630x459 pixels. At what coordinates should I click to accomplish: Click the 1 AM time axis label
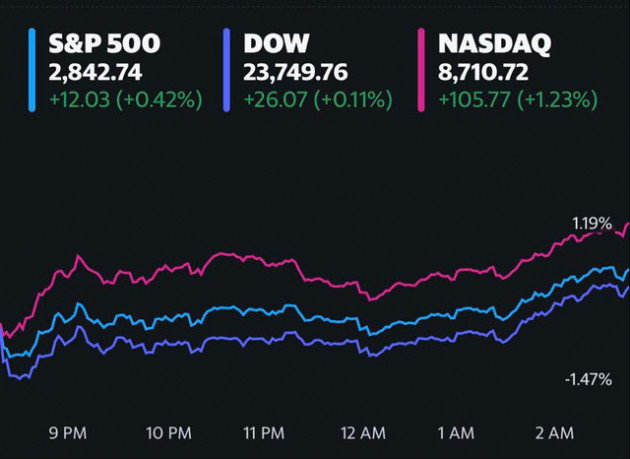tap(455, 432)
